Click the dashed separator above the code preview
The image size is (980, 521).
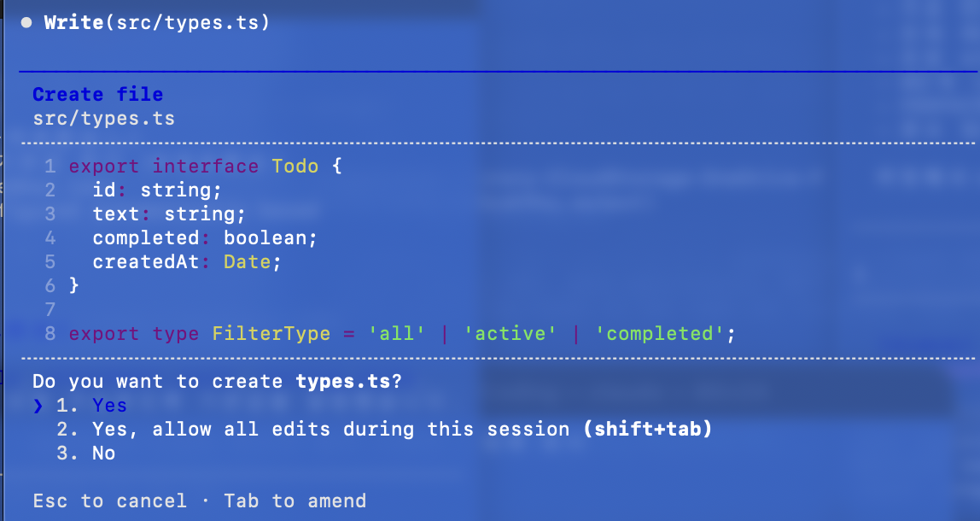tap(341, 142)
